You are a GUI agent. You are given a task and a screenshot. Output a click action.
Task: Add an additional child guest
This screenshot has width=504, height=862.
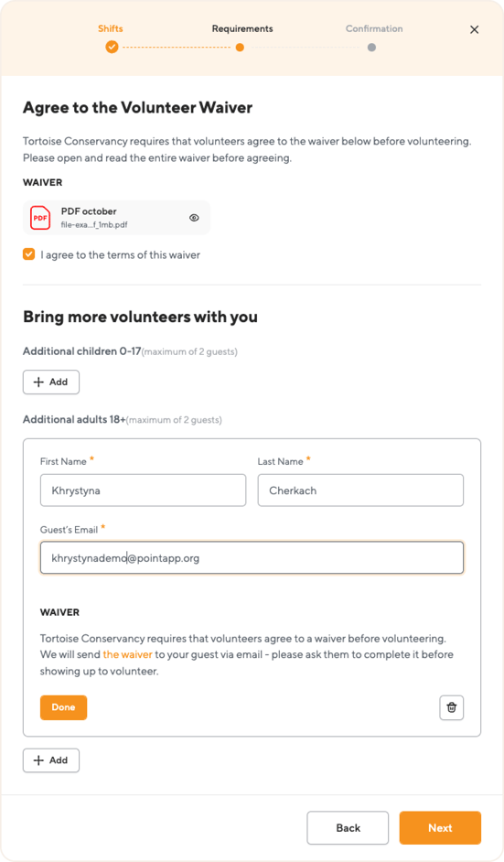(x=51, y=383)
